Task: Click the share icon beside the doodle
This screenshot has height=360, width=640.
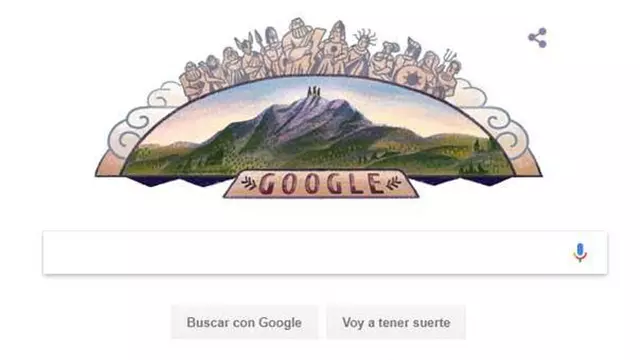Action: (538, 38)
